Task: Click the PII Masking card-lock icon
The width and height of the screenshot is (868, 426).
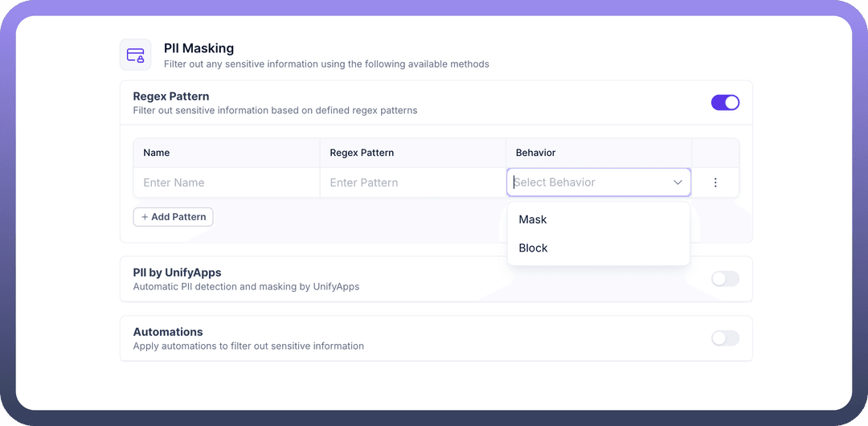Action: (x=135, y=55)
